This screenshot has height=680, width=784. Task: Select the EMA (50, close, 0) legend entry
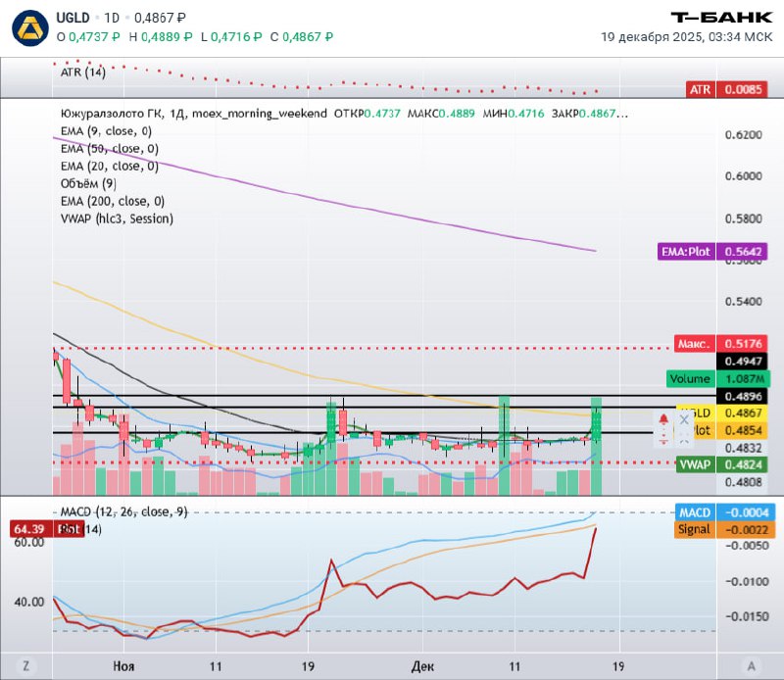click(x=110, y=149)
